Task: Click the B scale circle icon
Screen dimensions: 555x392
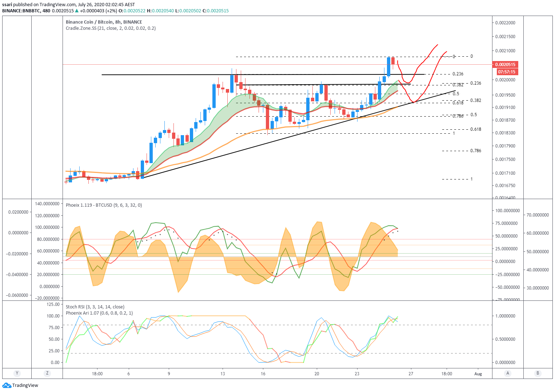Action: [x=538, y=373]
